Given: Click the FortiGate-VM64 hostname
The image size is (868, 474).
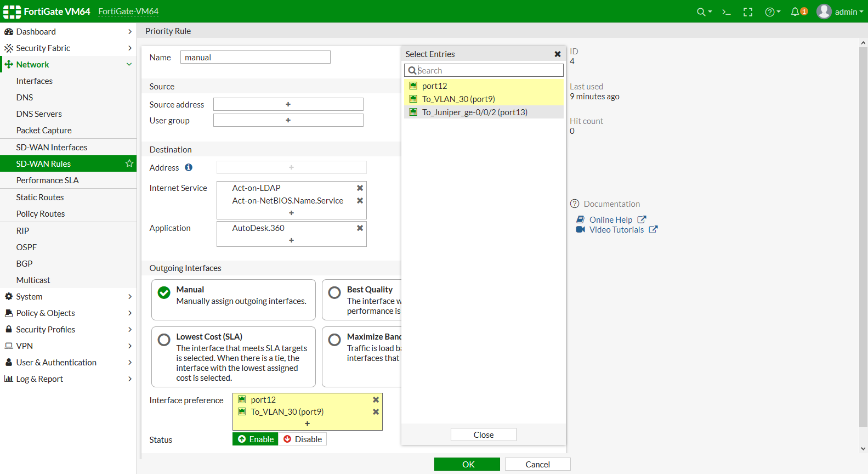Looking at the screenshot, I should pyautogui.click(x=128, y=12).
